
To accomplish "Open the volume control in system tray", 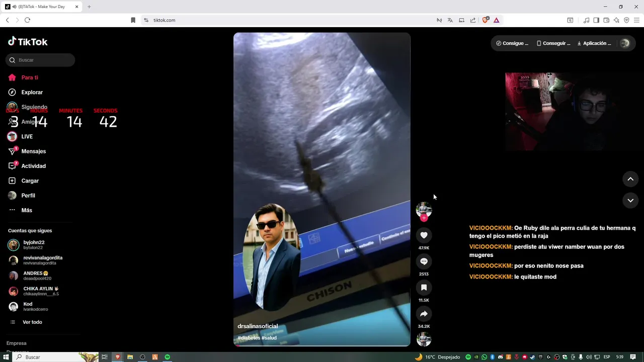I will pyautogui.click(x=589, y=357).
